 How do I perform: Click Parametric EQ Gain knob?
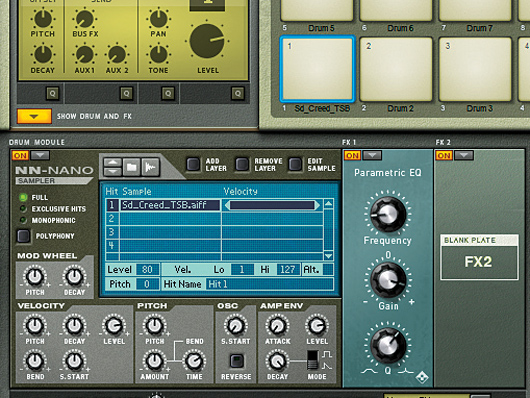[388, 280]
